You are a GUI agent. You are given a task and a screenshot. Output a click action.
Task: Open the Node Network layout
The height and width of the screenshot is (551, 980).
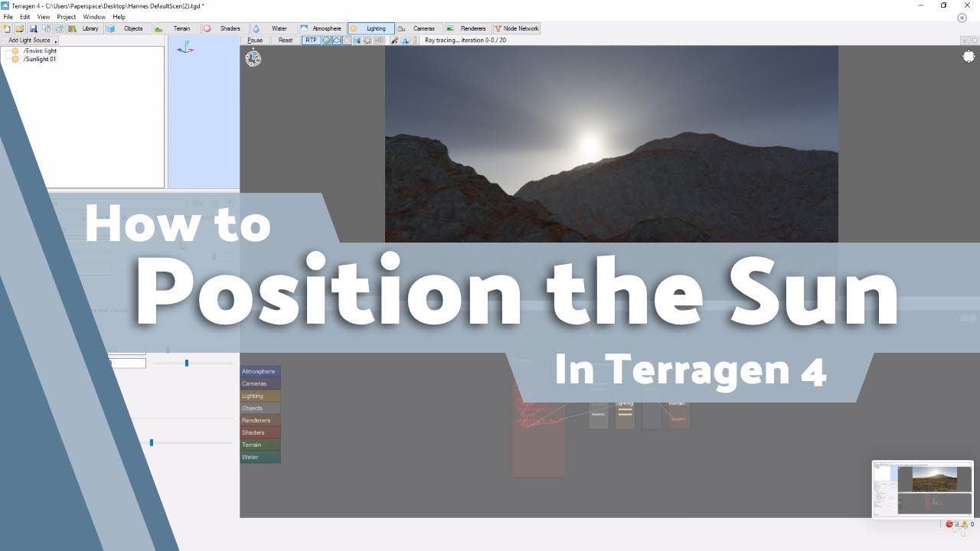(x=517, y=28)
